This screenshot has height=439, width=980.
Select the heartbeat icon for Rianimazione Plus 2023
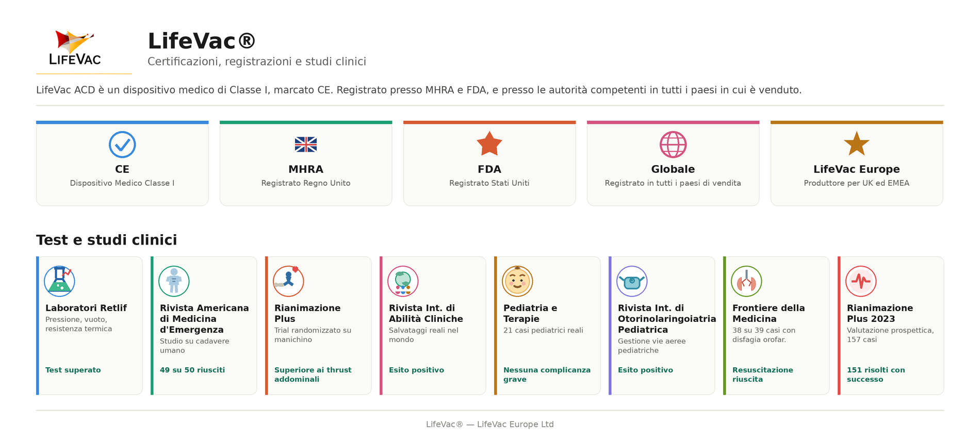(x=861, y=281)
